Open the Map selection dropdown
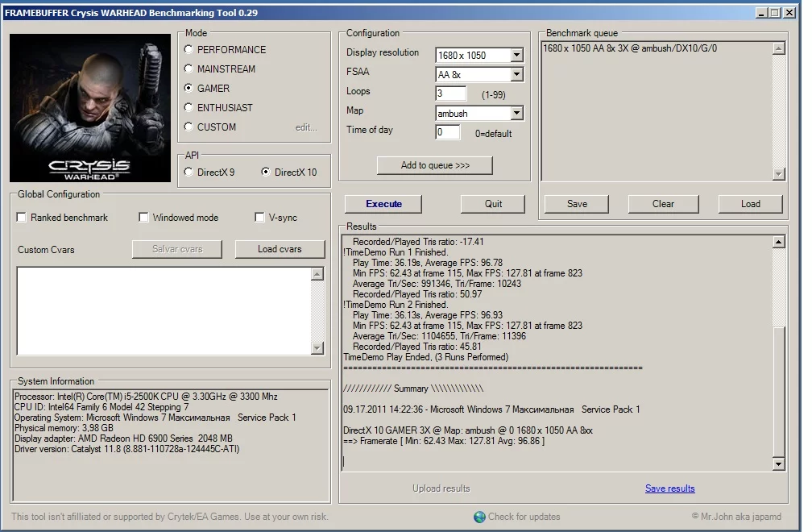The height and width of the screenshot is (532, 812). (516, 114)
